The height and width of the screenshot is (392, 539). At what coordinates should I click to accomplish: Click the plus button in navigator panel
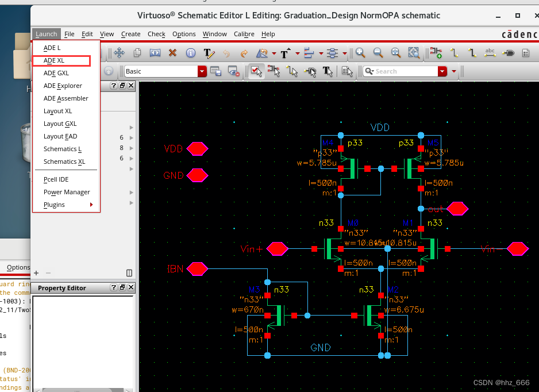[x=37, y=273]
